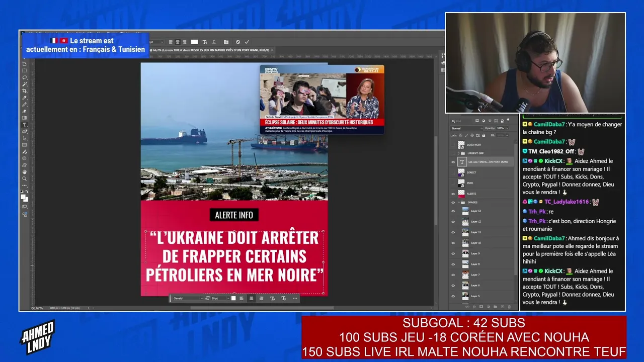644x362 pixels.
Task: Select the Gradient tool
Action: point(24,118)
